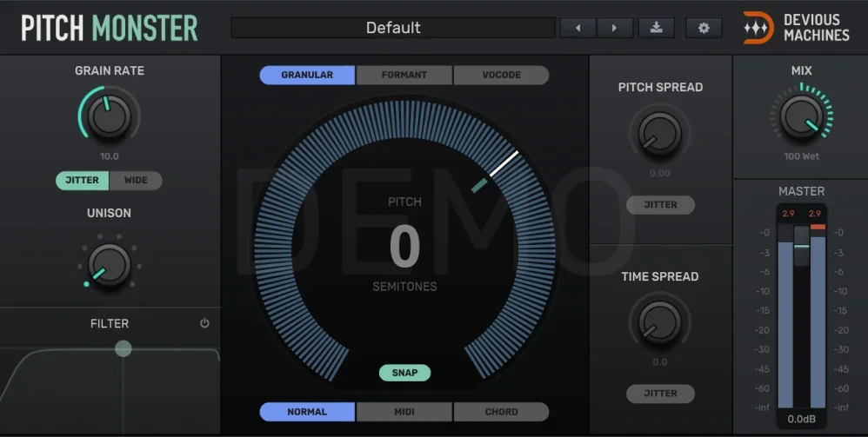Load the next preset with right arrow
The height and width of the screenshot is (437, 868).
pyautogui.click(x=614, y=28)
